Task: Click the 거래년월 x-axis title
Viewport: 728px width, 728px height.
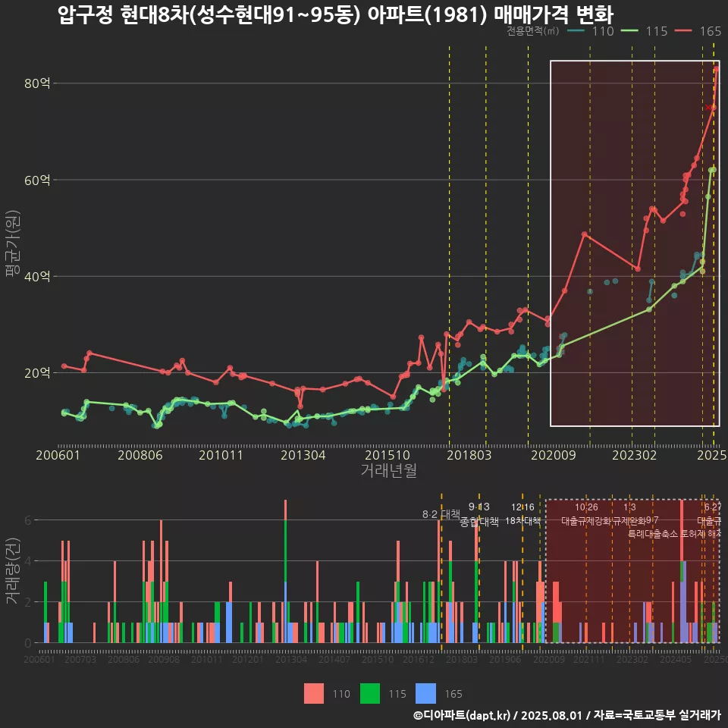Action: click(x=388, y=470)
